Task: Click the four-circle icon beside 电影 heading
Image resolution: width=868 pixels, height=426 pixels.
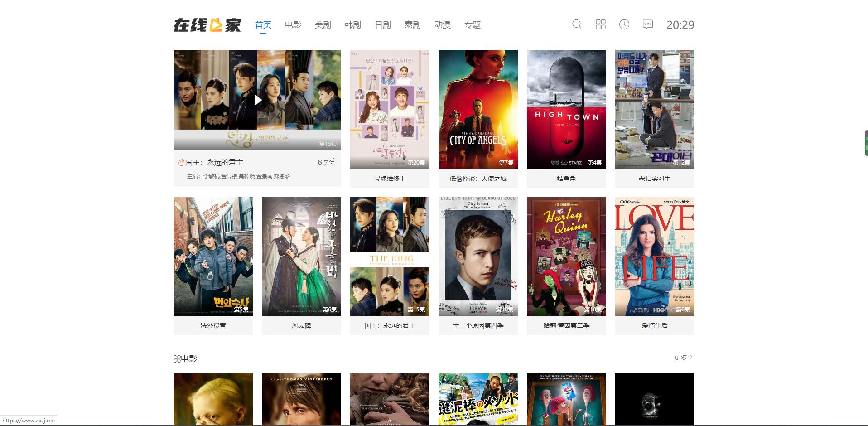Action: [177, 359]
